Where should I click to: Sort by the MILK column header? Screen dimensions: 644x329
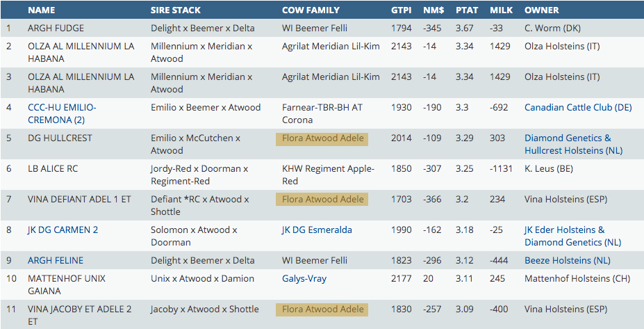pyautogui.click(x=501, y=10)
